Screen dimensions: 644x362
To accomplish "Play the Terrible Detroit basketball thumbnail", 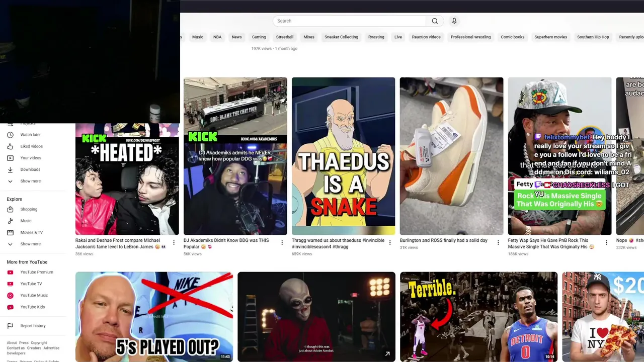I will 479,317.
